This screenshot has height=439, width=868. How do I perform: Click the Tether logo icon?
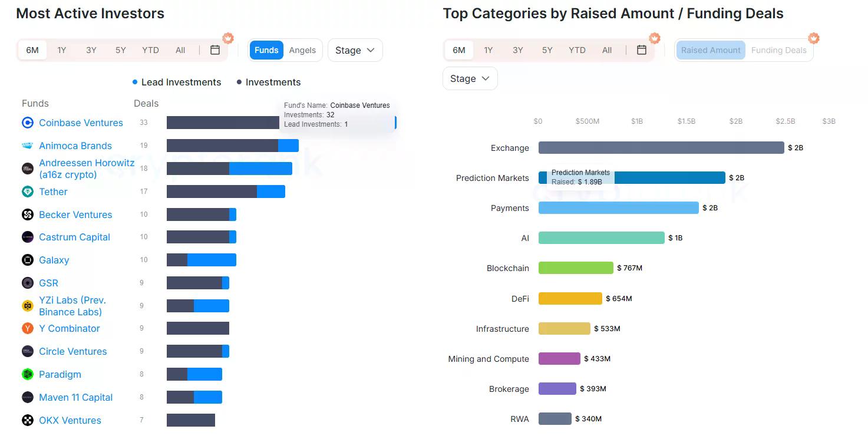(28, 192)
